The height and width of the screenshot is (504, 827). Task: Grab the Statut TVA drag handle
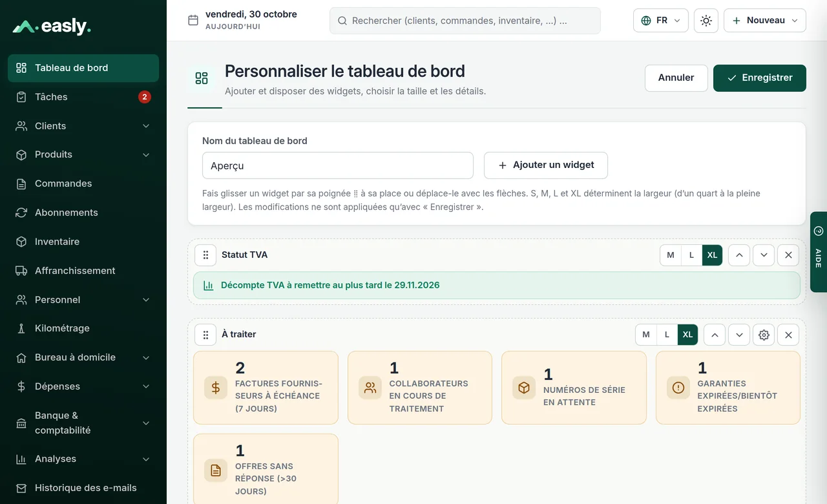tap(205, 255)
